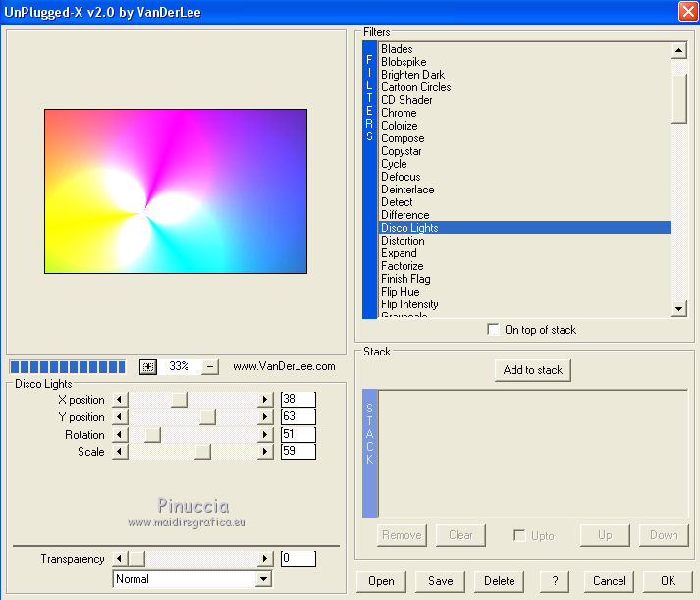The width and height of the screenshot is (700, 600).
Task: Click Rotation left arrow
Action: click(120, 434)
